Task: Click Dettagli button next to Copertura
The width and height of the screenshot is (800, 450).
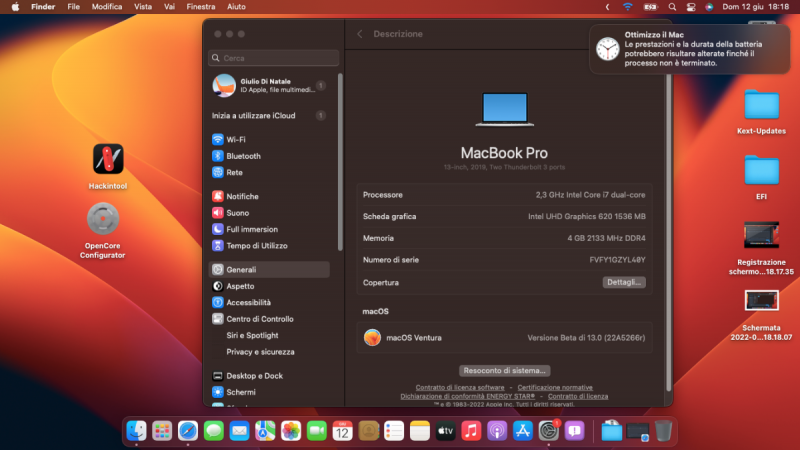Action: coord(623,282)
